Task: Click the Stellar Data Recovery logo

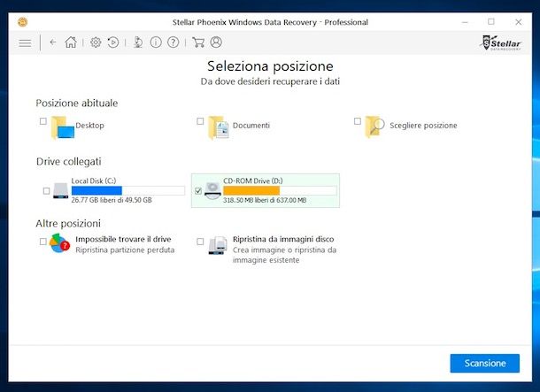Action: coord(500,43)
